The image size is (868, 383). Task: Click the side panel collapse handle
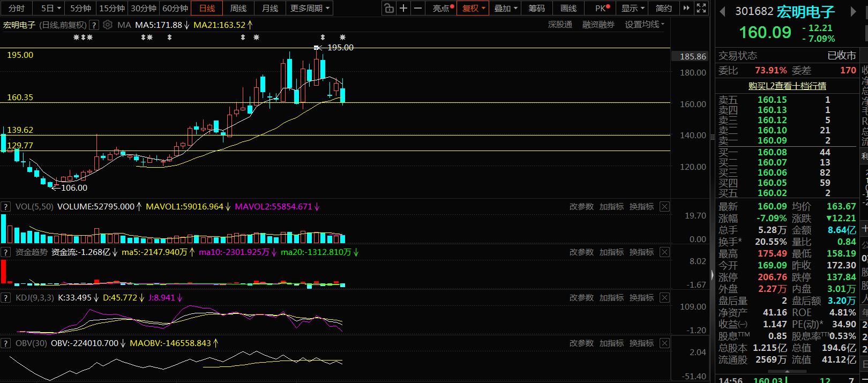(712, 275)
